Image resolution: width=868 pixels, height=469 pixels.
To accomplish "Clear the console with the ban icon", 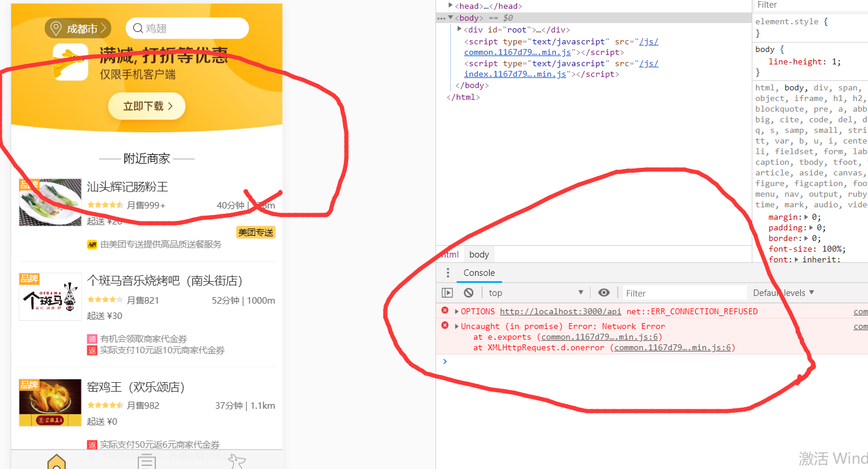I will point(469,293).
